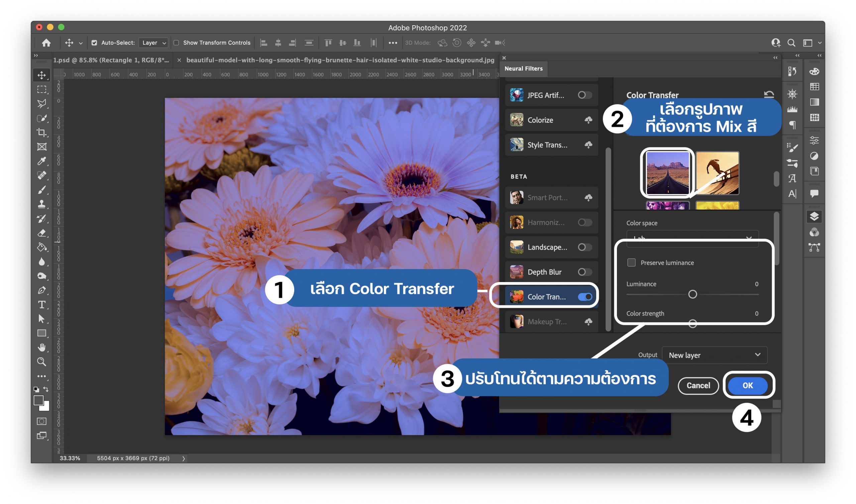Enable the Depth Blur filter toggle
Screen dimensions: 856x504
coord(585,272)
